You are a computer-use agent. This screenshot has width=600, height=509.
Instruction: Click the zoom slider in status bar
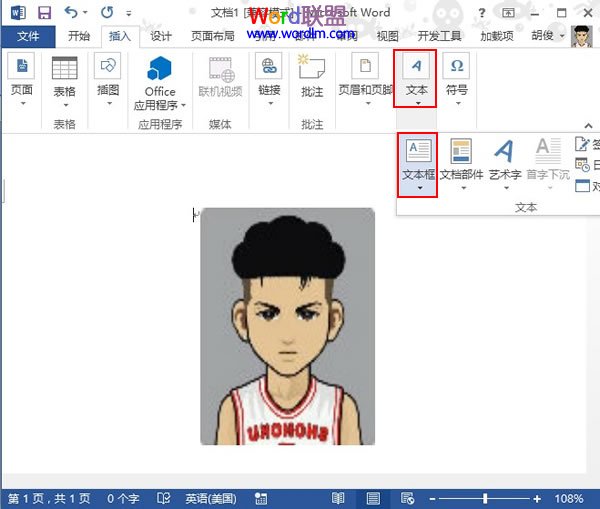click(x=487, y=498)
